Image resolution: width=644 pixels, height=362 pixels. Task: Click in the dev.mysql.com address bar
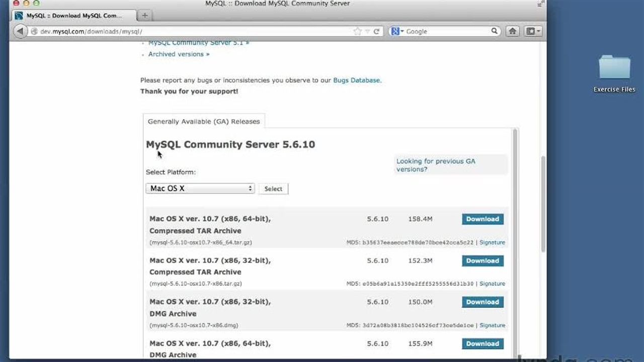191,31
